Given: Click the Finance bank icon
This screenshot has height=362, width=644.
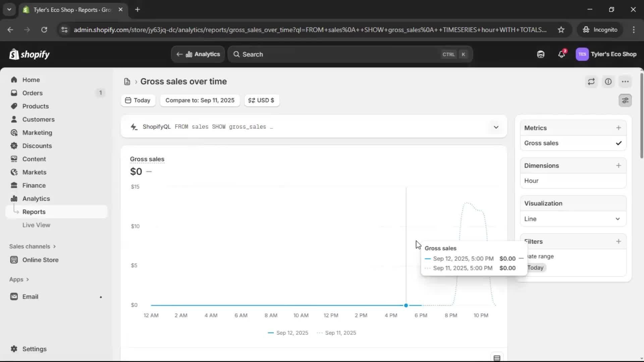Looking at the screenshot, I should tap(14, 185).
